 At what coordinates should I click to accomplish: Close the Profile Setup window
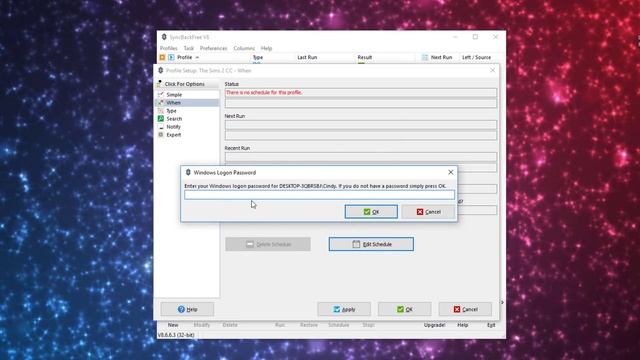[493, 70]
